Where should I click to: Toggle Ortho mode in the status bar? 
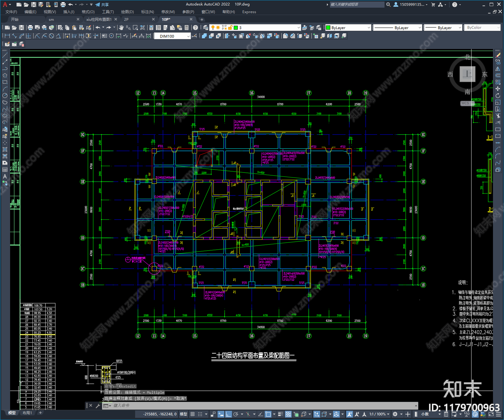(x=228, y=414)
